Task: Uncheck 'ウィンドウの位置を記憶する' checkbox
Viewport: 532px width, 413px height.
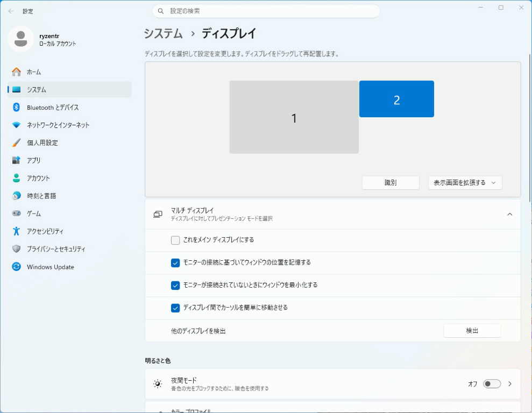Action: click(175, 263)
